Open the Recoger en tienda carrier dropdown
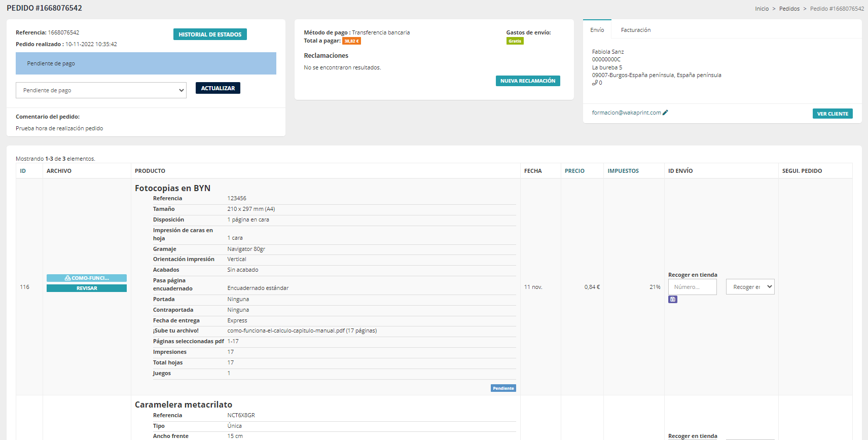Viewport: 868px width, 440px height. tap(750, 287)
